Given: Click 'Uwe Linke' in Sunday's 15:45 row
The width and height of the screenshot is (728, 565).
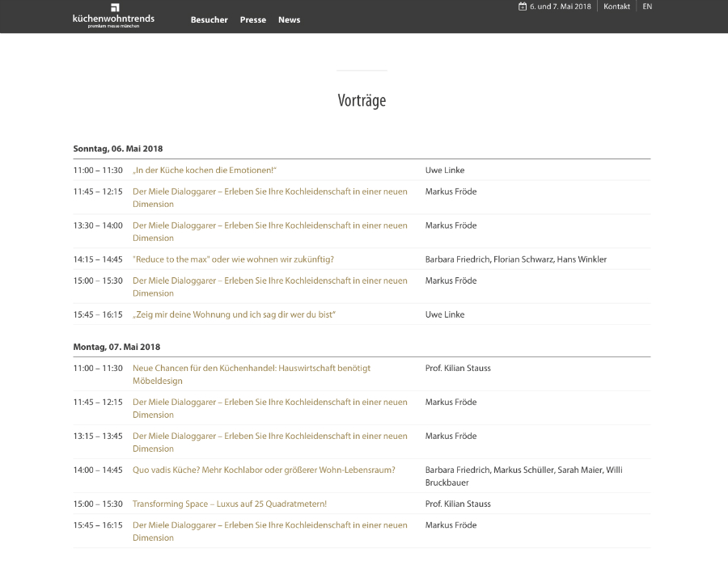Looking at the screenshot, I should click(445, 314).
